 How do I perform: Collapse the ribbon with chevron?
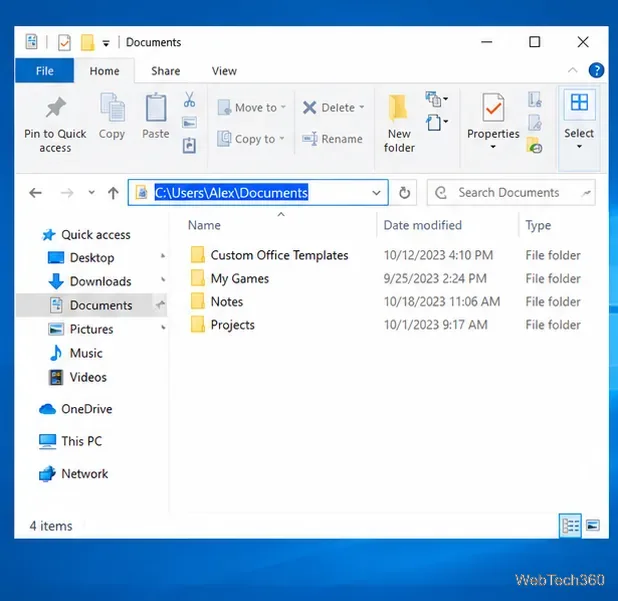tap(572, 71)
